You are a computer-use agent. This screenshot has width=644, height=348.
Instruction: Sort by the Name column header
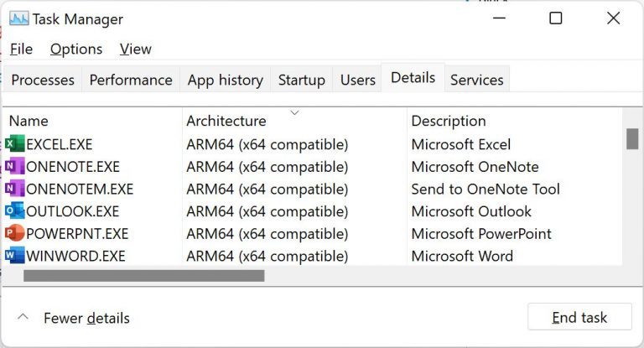[x=29, y=121]
